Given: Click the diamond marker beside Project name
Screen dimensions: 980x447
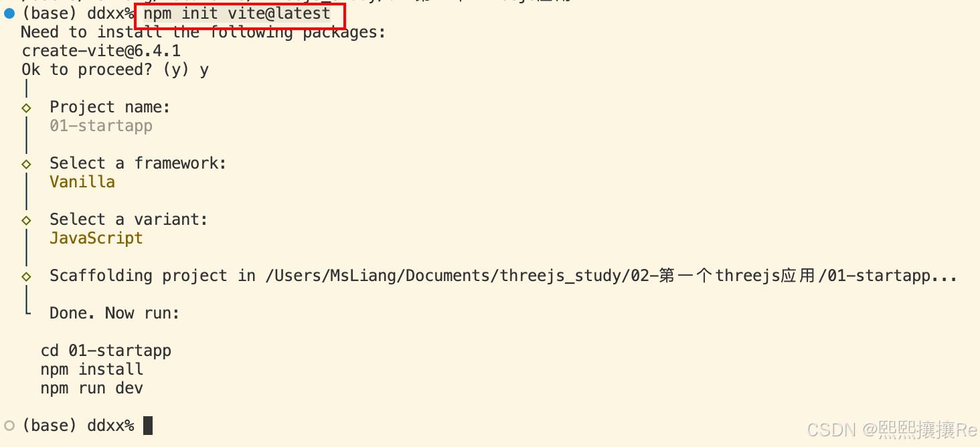Looking at the screenshot, I should point(26,108).
